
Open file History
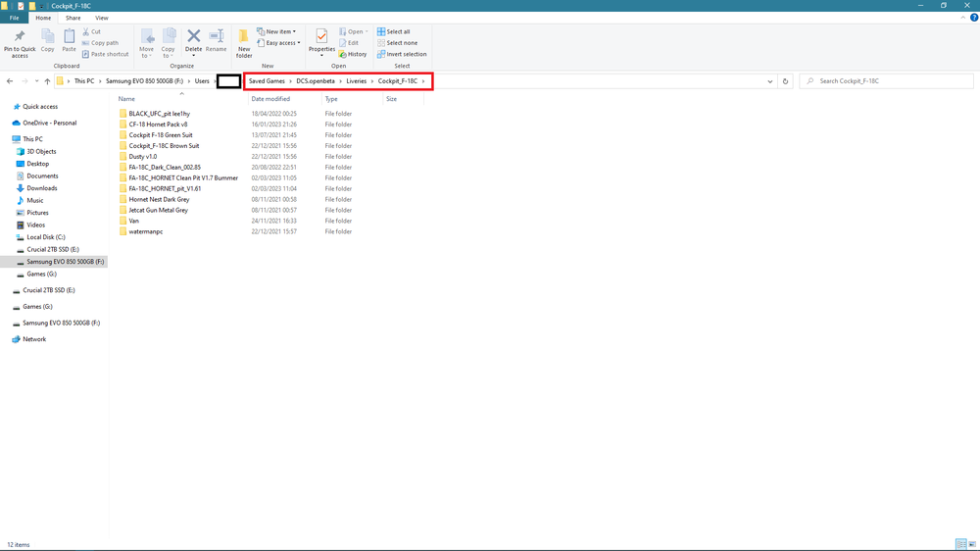point(353,54)
